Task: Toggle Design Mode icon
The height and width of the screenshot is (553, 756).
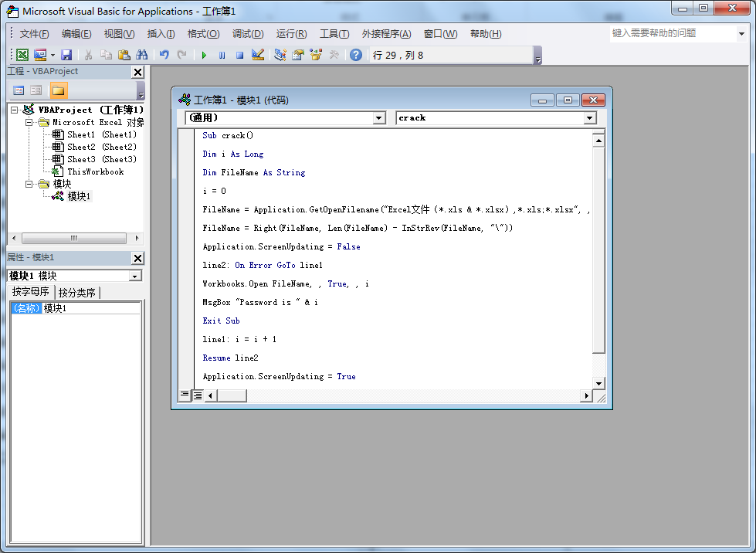Action: coord(257,55)
